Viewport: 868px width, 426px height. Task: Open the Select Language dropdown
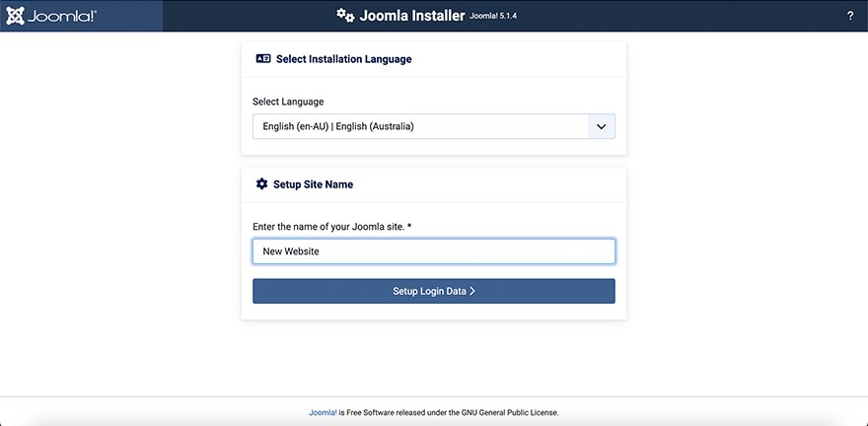(433, 126)
